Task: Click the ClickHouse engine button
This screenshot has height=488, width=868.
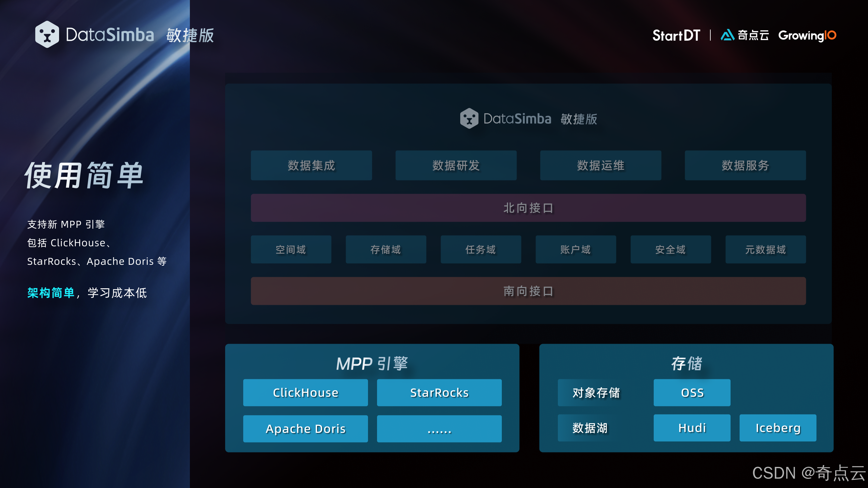Action: coord(305,393)
